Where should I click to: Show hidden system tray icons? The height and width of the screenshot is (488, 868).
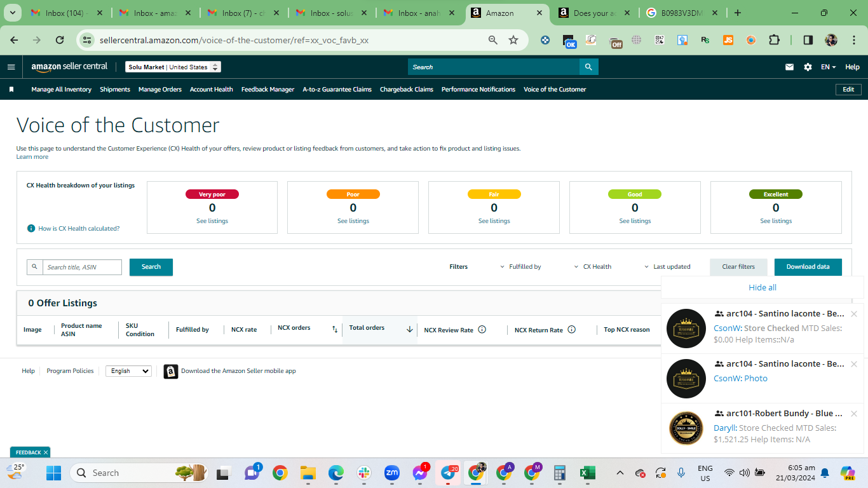[x=620, y=473]
